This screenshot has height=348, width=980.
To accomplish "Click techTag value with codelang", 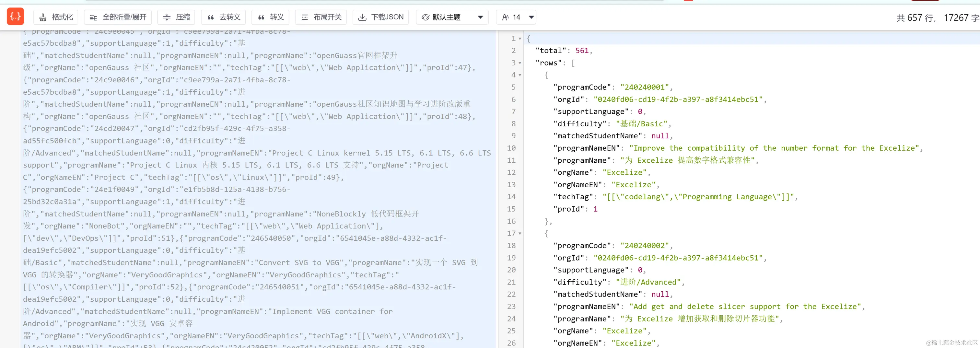I will tap(698, 197).
